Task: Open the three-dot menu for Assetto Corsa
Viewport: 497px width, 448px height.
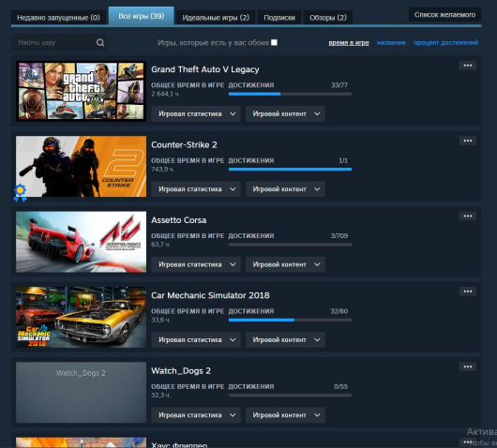Action: [x=468, y=217]
